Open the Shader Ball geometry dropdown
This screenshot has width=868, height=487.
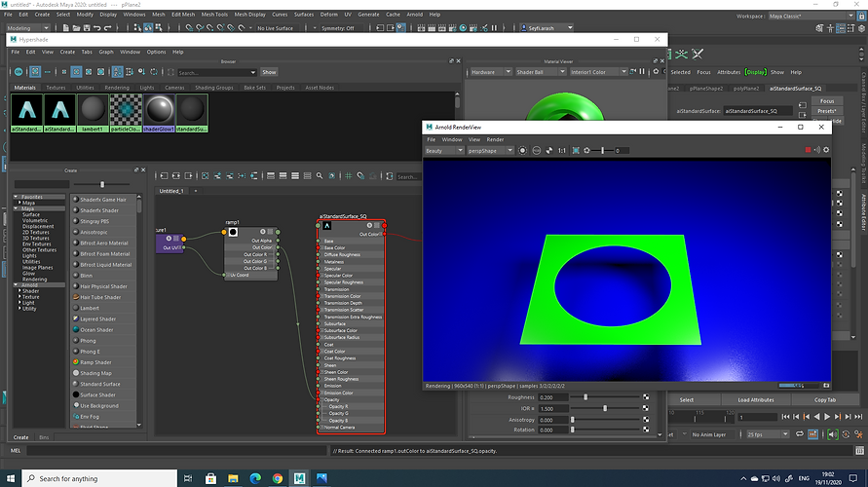541,72
